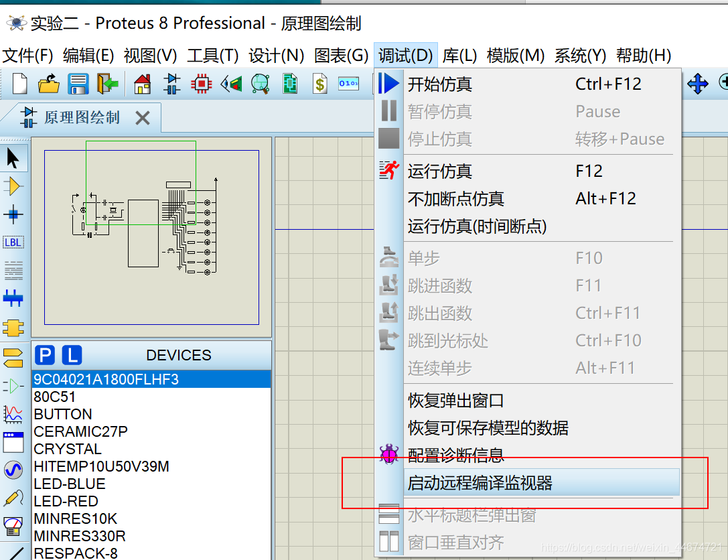Choose the Probe mode tool
Screen dimensions: 728x560
point(13,498)
